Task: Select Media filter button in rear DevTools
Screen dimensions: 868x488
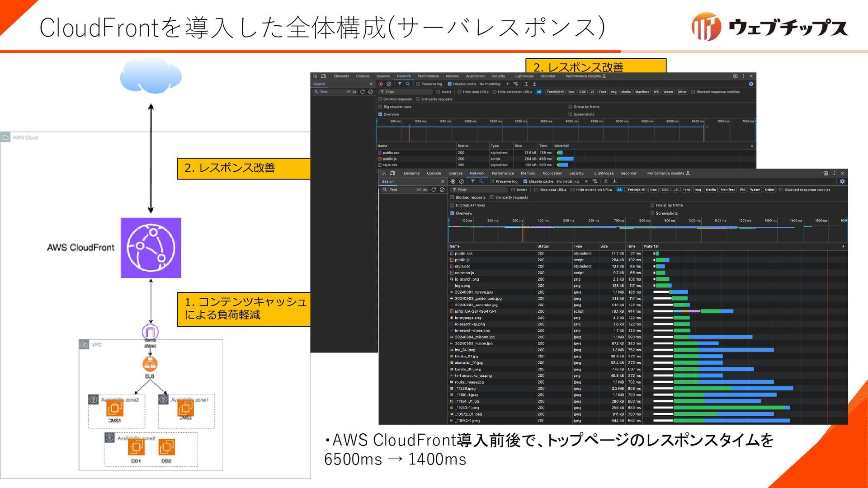Action: (626, 92)
